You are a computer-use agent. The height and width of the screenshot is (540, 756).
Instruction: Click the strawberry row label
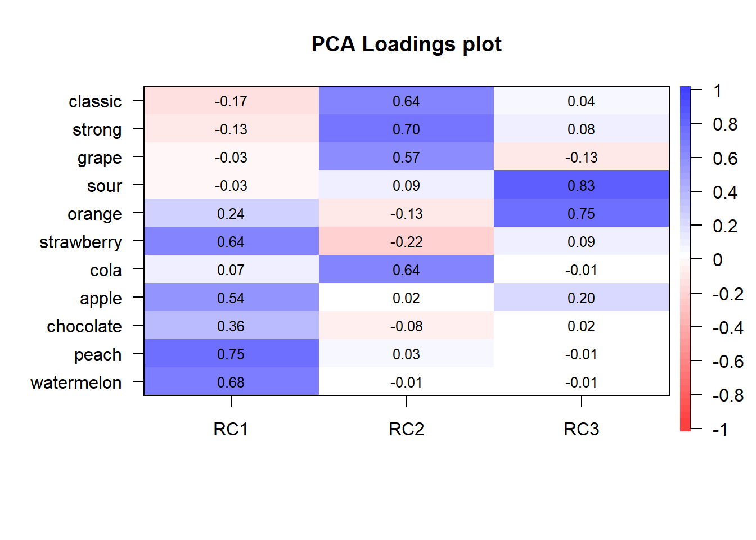[80, 242]
